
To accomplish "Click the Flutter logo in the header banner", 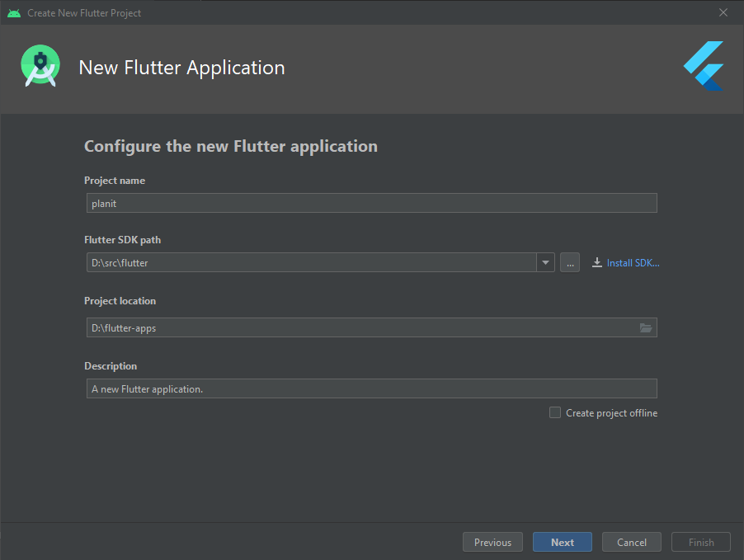I will [703, 65].
